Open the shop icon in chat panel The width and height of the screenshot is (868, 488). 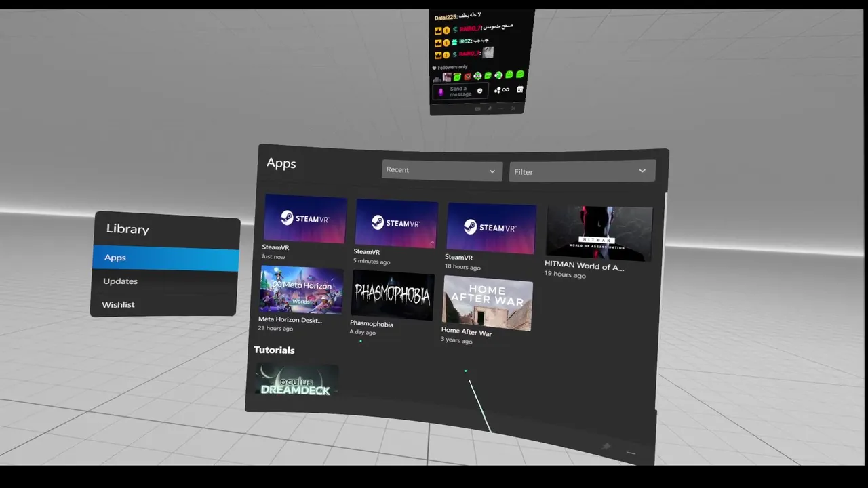pyautogui.click(x=520, y=89)
